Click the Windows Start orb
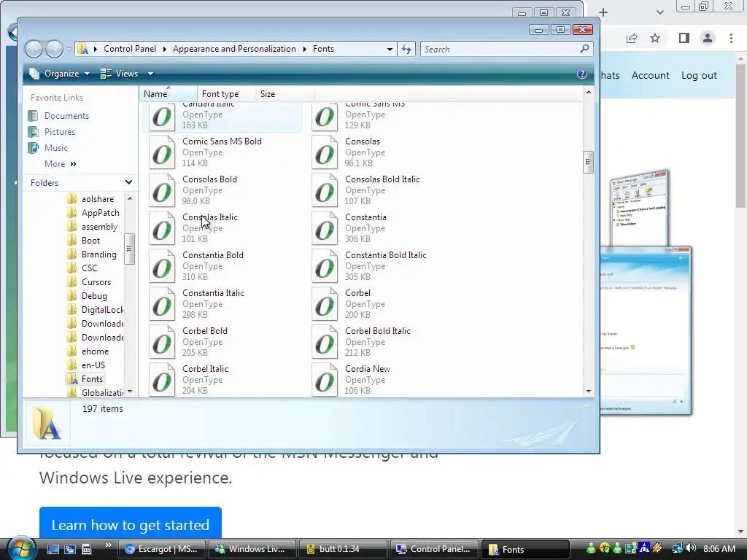747x560 pixels. tap(20, 548)
